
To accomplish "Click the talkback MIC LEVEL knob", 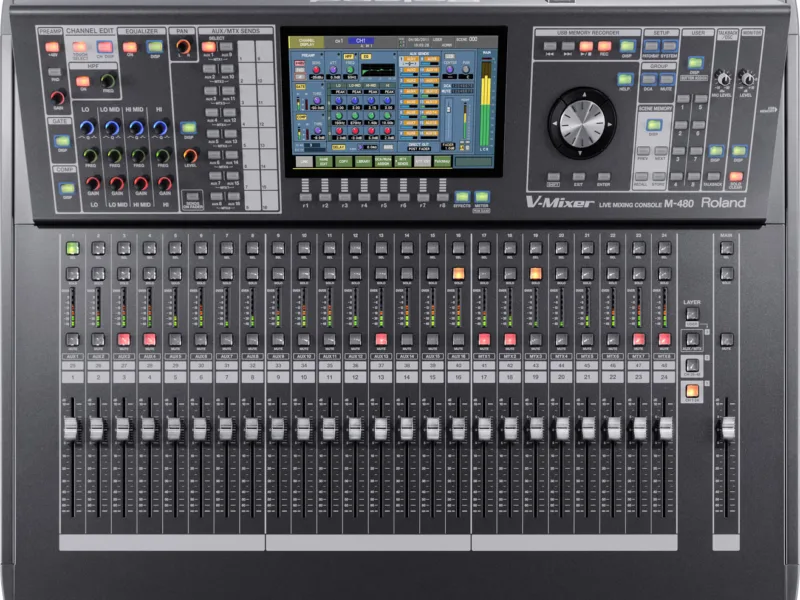I will click(x=722, y=79).
